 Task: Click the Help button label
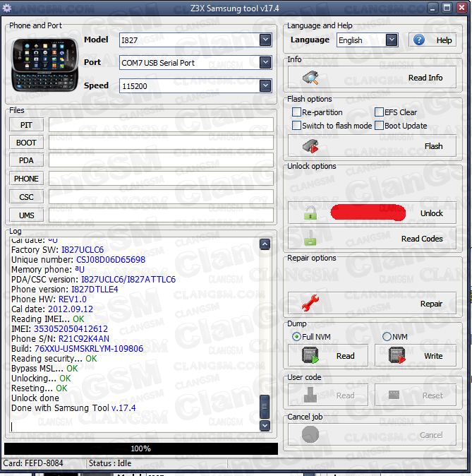coord(444,40)
